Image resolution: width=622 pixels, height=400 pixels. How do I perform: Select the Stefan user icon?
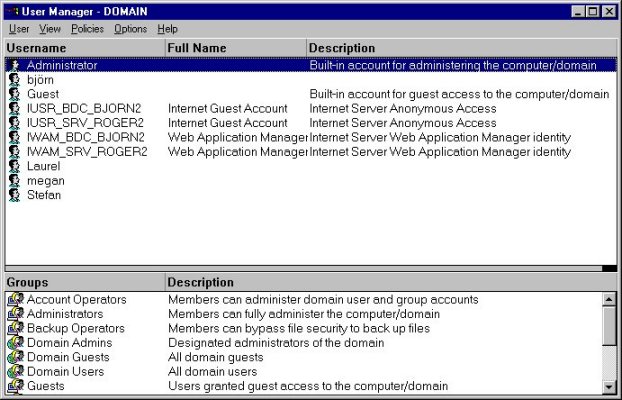coord(14,195)
